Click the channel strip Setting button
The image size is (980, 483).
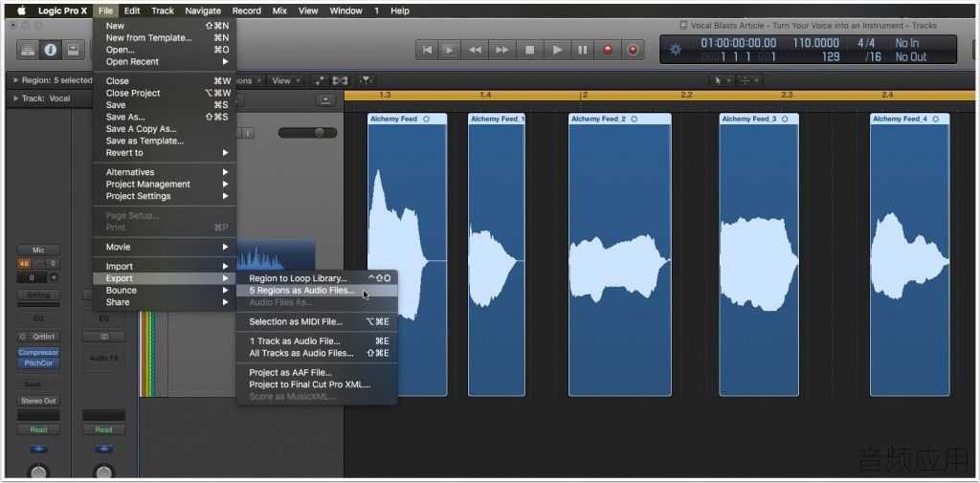click(x=38, y=295)
